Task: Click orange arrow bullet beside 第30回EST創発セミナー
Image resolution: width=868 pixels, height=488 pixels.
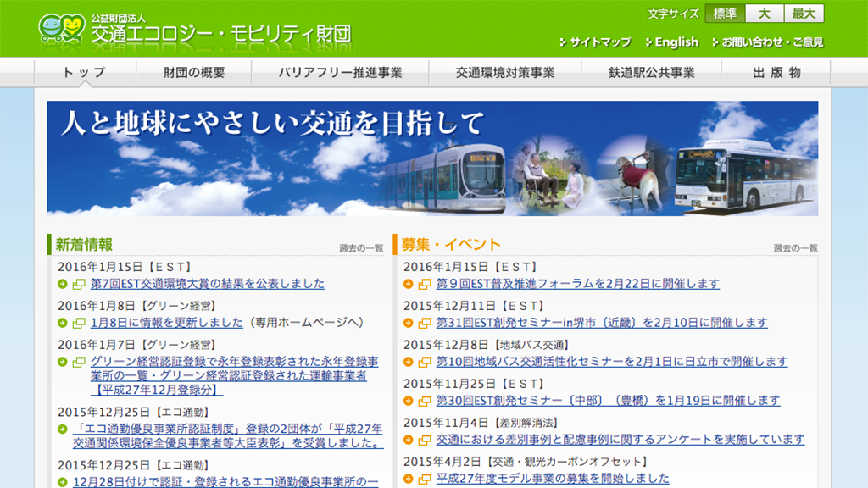Action: [409, 401]
